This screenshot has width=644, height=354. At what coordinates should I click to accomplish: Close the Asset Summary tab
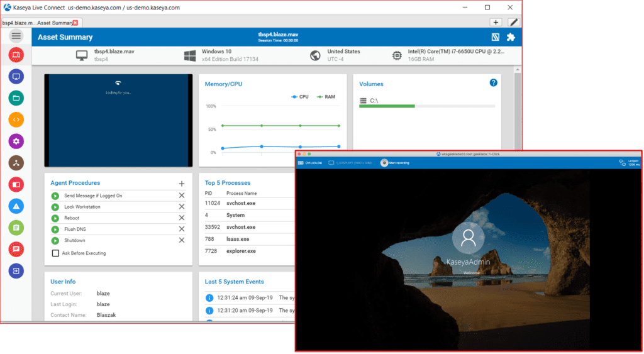point(75,23)
